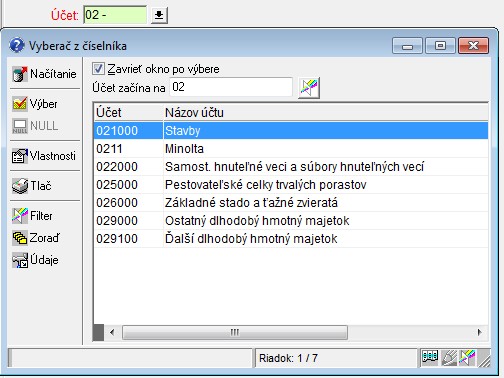Select the 0211 Minolta row
The height and width of the screenshot is (378, 504).
(291, 149)
